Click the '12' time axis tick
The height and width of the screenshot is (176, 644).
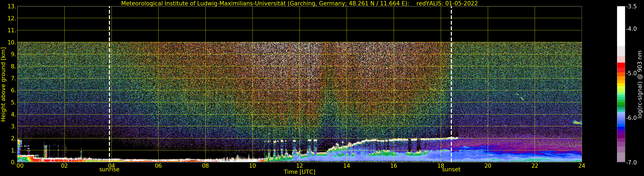coord(300,166)
